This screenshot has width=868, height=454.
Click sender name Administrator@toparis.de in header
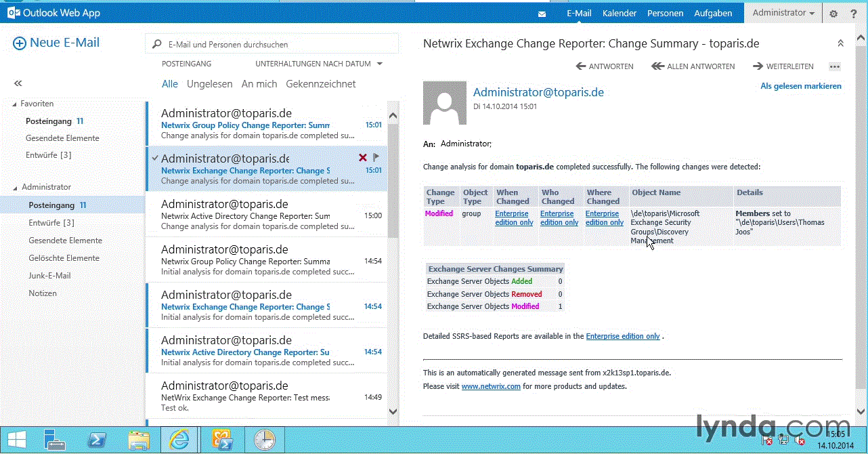pos(538,92)
